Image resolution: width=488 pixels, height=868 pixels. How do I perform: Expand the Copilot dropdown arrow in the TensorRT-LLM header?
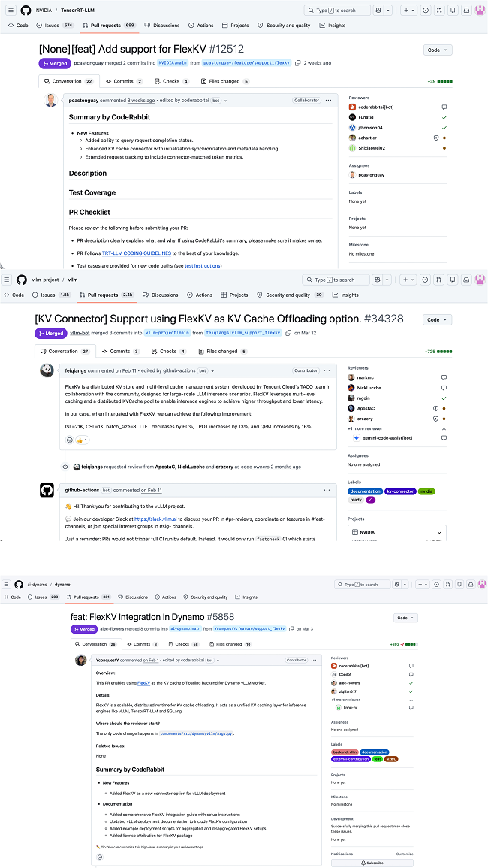click(388, 10)
